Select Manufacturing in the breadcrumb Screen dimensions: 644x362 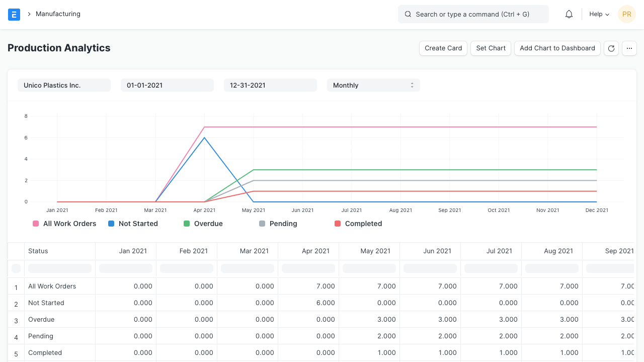coord(58,14)
